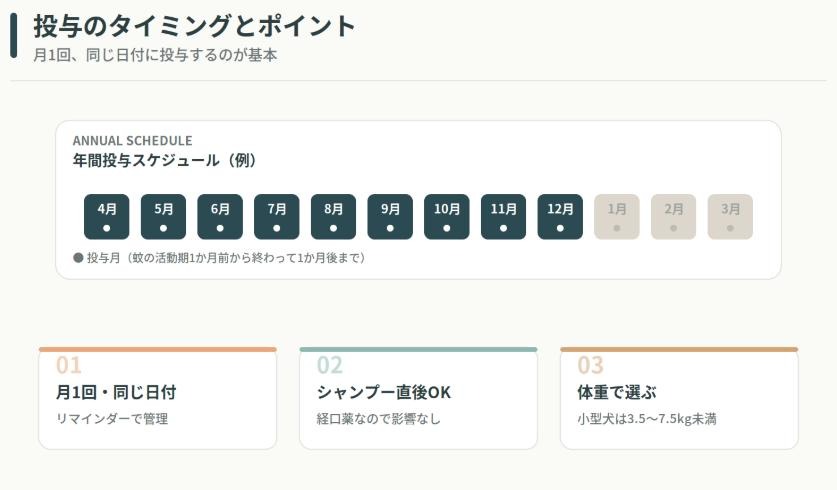The height and width of the screenshot is (490, 837).
Task: Select the greyed-out 1月 tile
Action: (617, 217)
